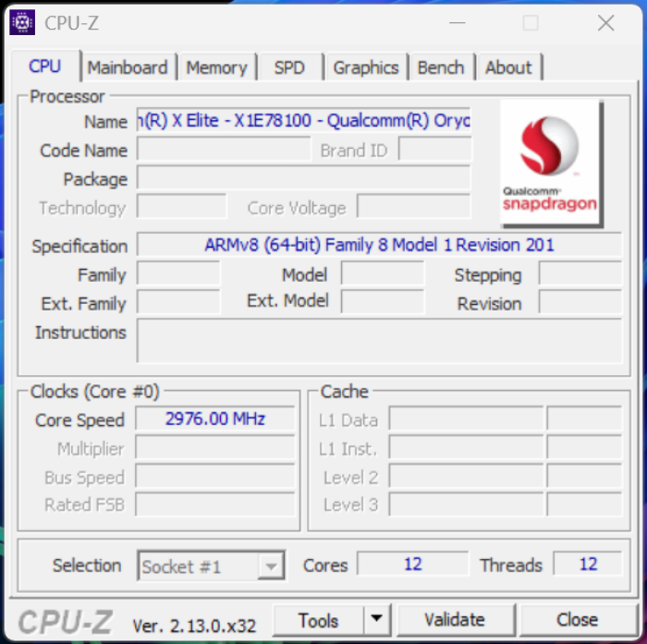Expand the Tools dropdown arrow
The width and height of the screenshot is (647, 644).
coord(376,620)
